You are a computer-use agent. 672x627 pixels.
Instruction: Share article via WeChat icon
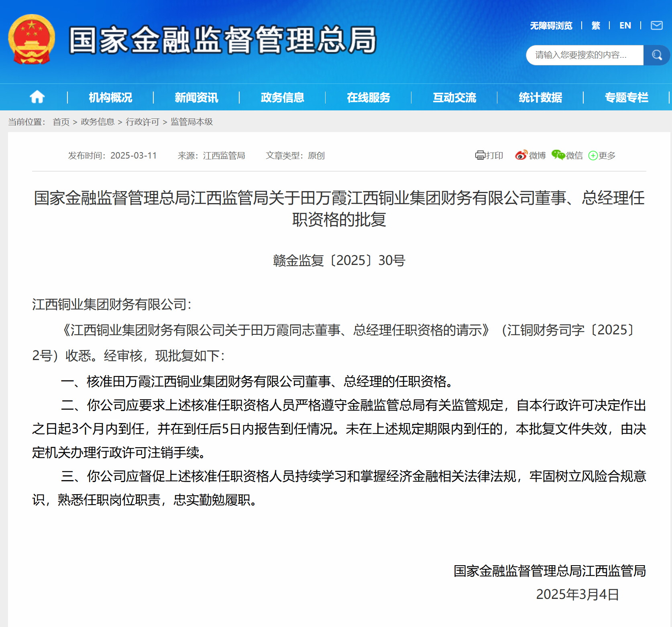point(558,155)
